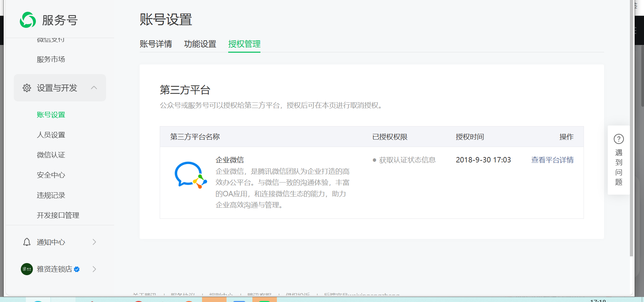Click the 通知中心 label
Image resolution: width=644 pixels, height=302 pixels.
[51, 242]
